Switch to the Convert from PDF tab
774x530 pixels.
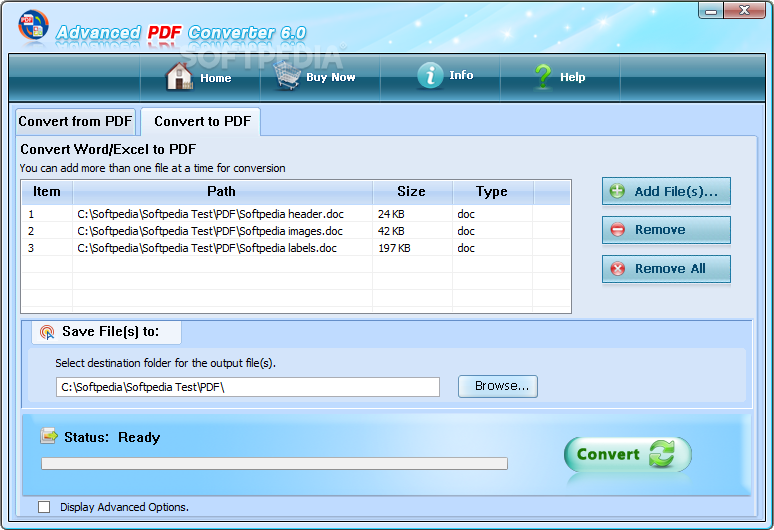click(75, 121)
